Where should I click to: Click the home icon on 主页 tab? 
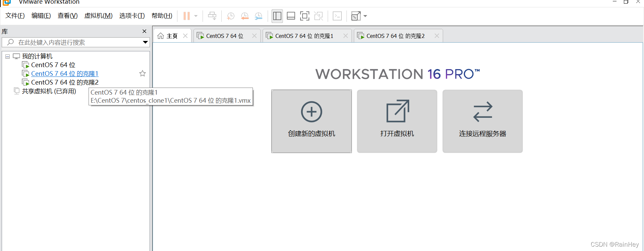click(x=161, y=36)
